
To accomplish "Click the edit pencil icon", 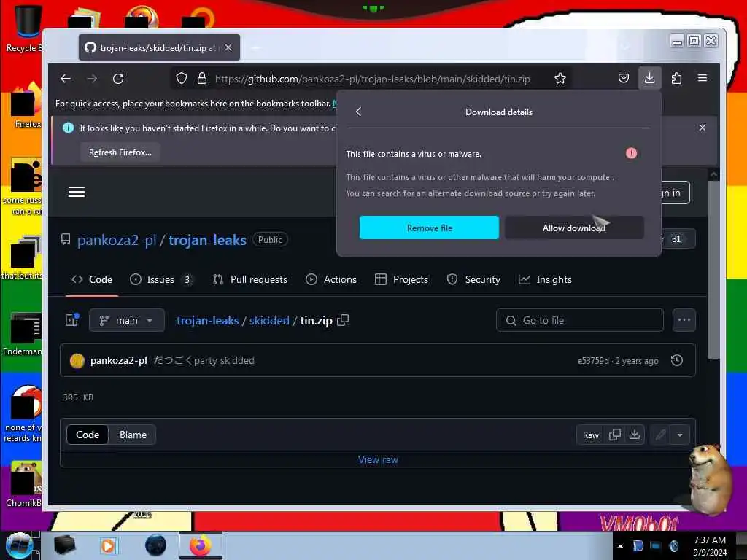I will pos(660,435).
